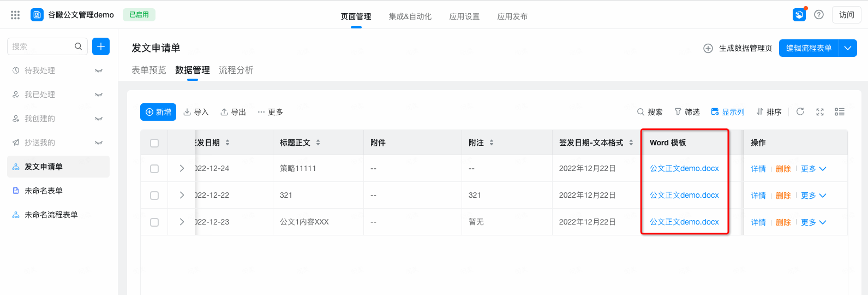The width and height of the screenshot is (868, 295).
Task: Click the 新增 button
Action: (x=158, y=112)
